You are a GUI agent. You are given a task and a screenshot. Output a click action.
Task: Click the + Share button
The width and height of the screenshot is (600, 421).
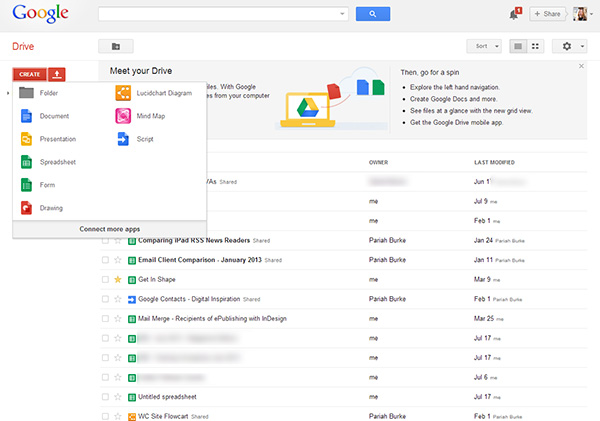pos(547,14)
